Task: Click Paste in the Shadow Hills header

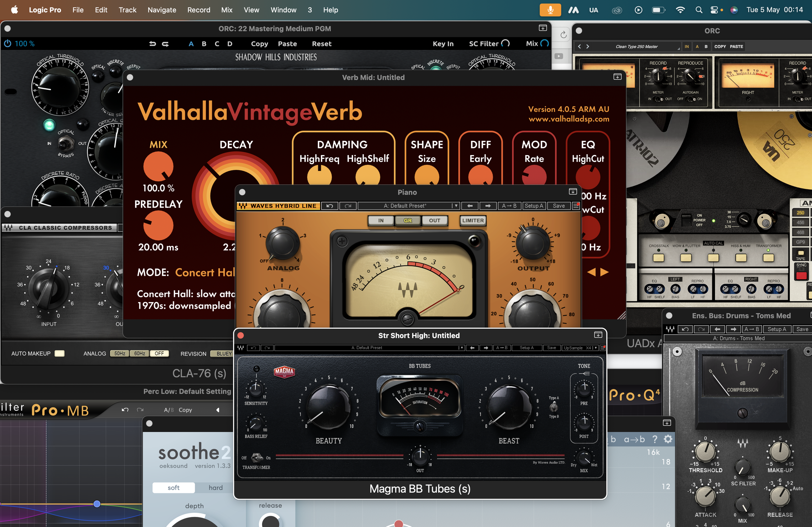Action: coord(287,43)
